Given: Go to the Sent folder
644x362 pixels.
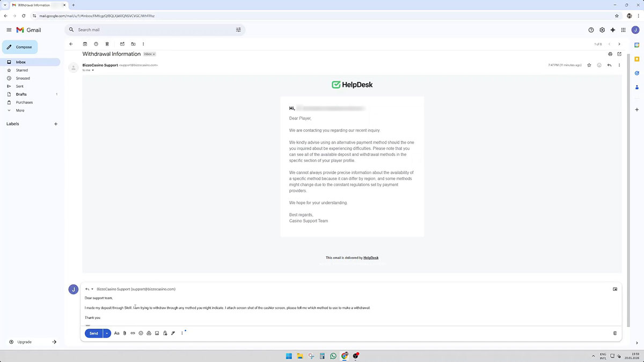Looking at the screenshot, I should (x=19, y=86).
